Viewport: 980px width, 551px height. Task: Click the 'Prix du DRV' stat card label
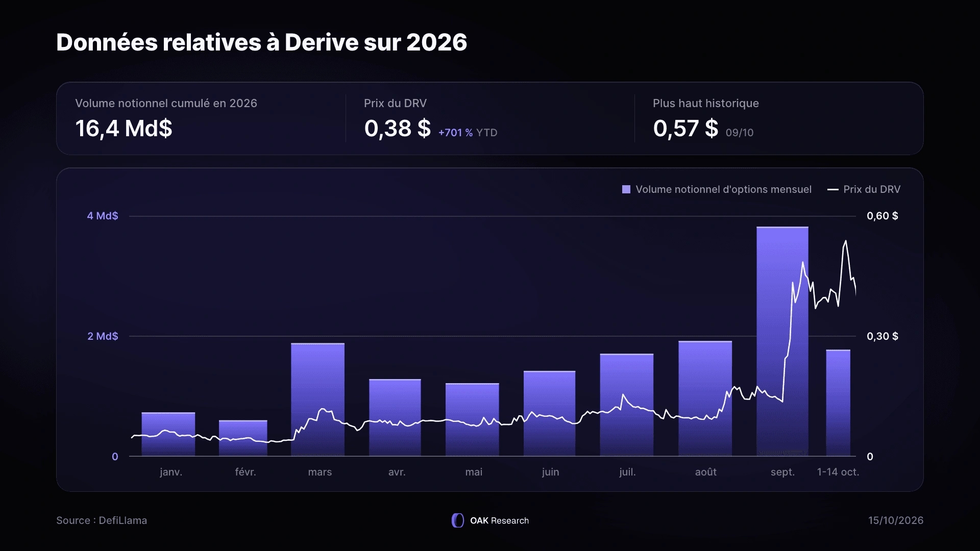point(395,103)
